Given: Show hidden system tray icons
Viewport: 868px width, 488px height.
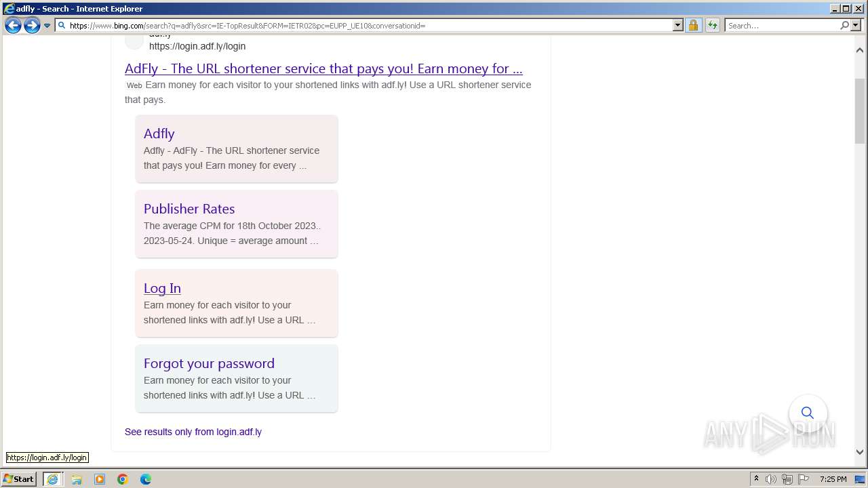Looking at the screenshot, I should pyautogui.click(x=756, y=479).
